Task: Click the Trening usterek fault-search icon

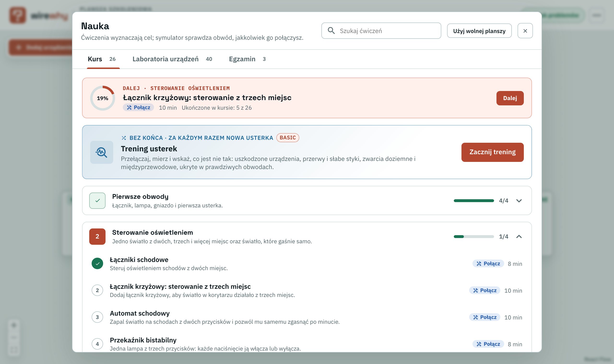Action: 101,152
